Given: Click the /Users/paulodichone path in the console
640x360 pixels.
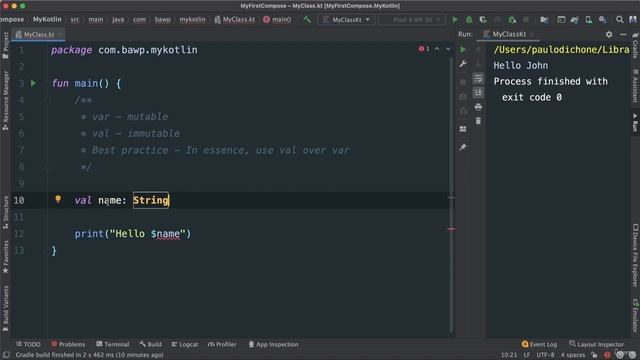Looking at the screenshot, I should (561, 50).
